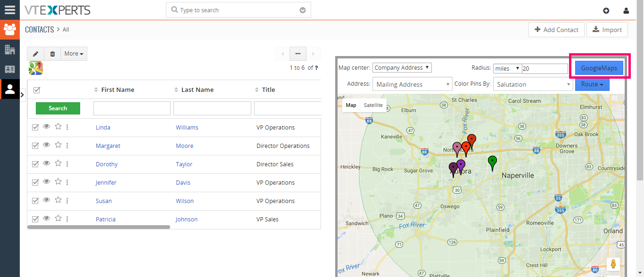Click the pink map pin
This screenshot has width=644, height=277.
457,150
